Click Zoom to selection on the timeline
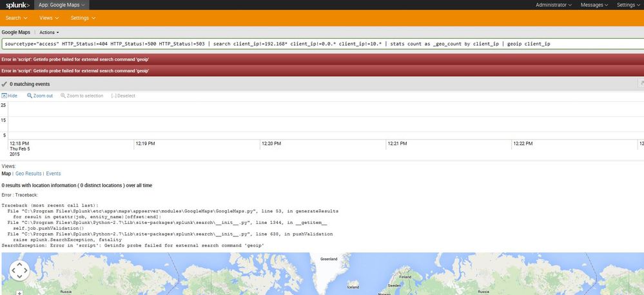This screenshot has width=644, height=295. tap(64, 96)
